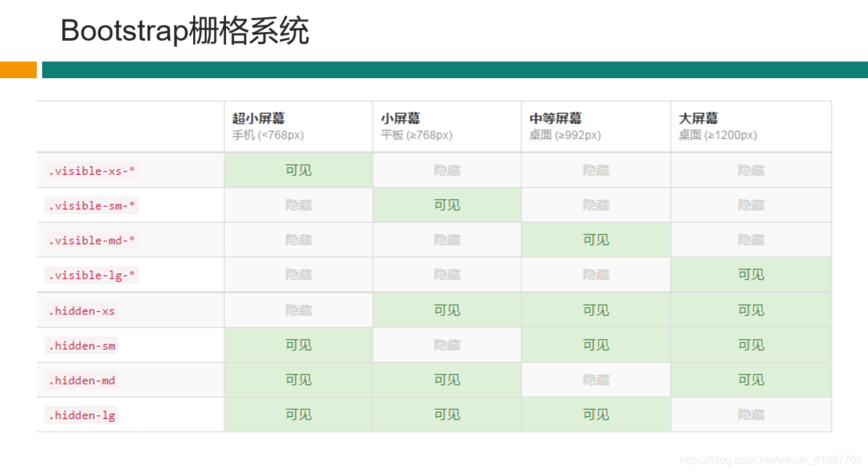Click "可见" under 小屏幕 in .hidden-xs row
The height and width of the screenshot is (472, 868).
click(x=447, y=310)
